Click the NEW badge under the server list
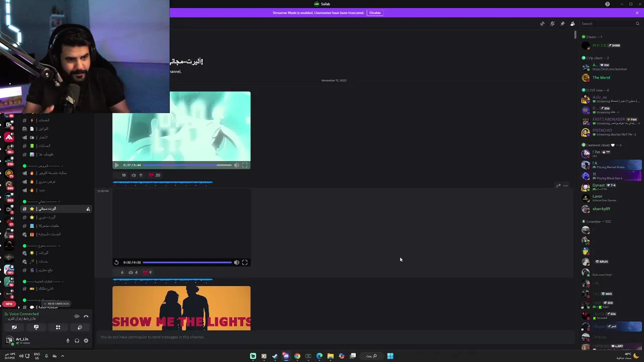644x362 pixels. 9,304
